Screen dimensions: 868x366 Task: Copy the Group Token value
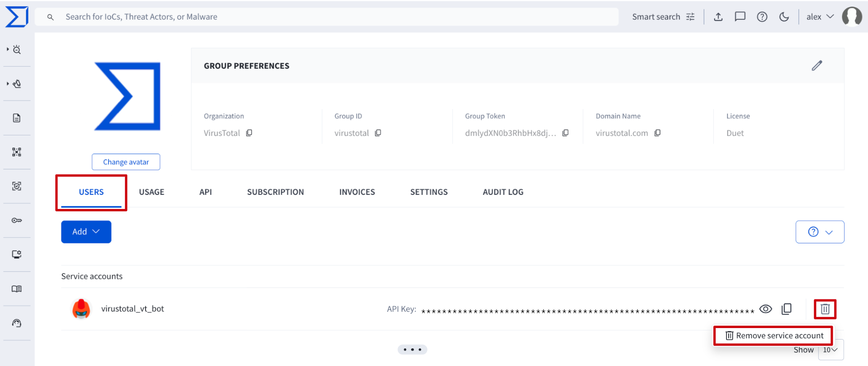[x=565, y=133]
